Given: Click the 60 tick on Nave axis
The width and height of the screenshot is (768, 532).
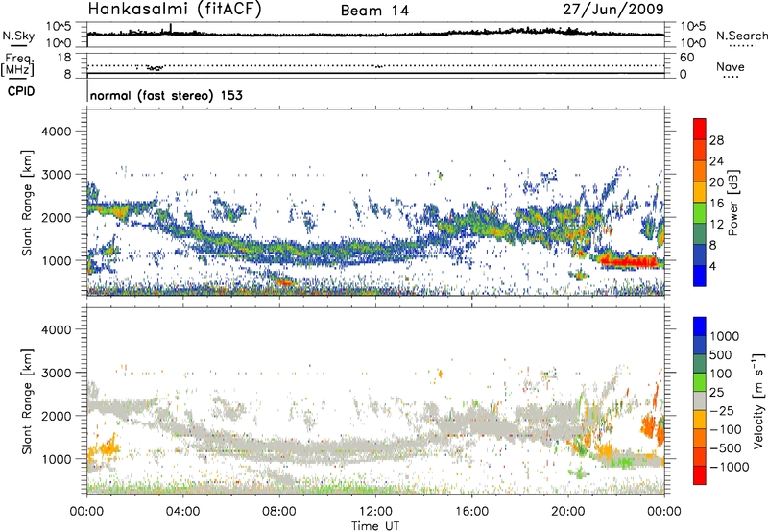Looking at the screenshot, I should pos(686,58).
